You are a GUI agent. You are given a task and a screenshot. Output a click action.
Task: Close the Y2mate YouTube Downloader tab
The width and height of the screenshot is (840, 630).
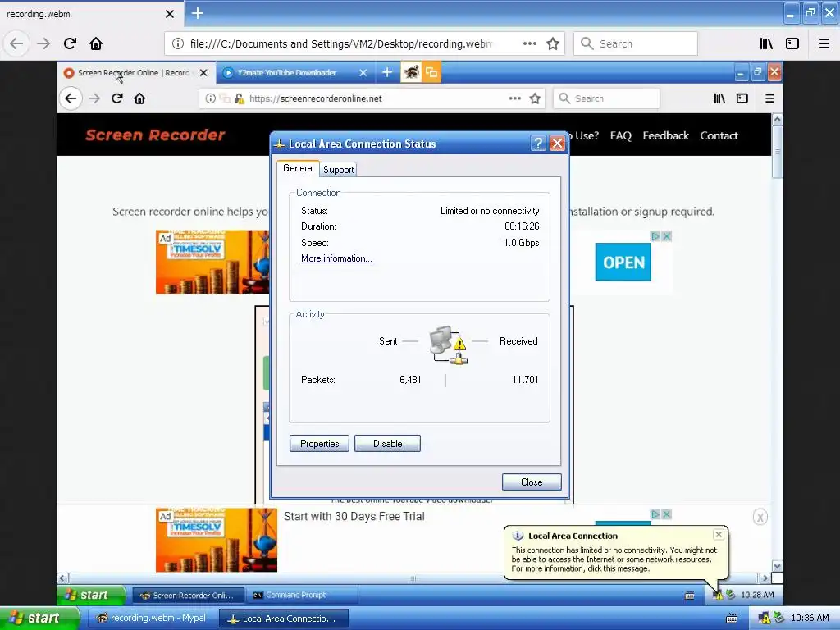(363, 73)
